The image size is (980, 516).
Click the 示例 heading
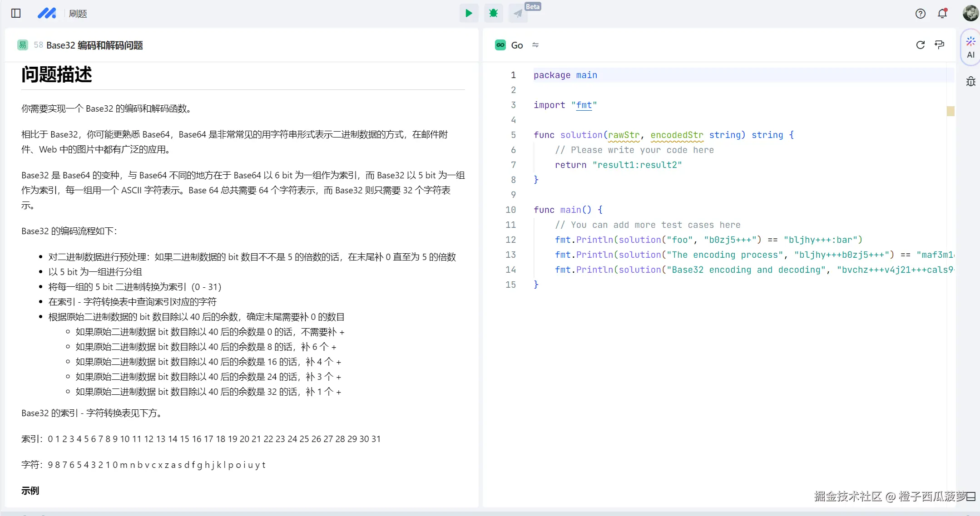pos(30,491)
